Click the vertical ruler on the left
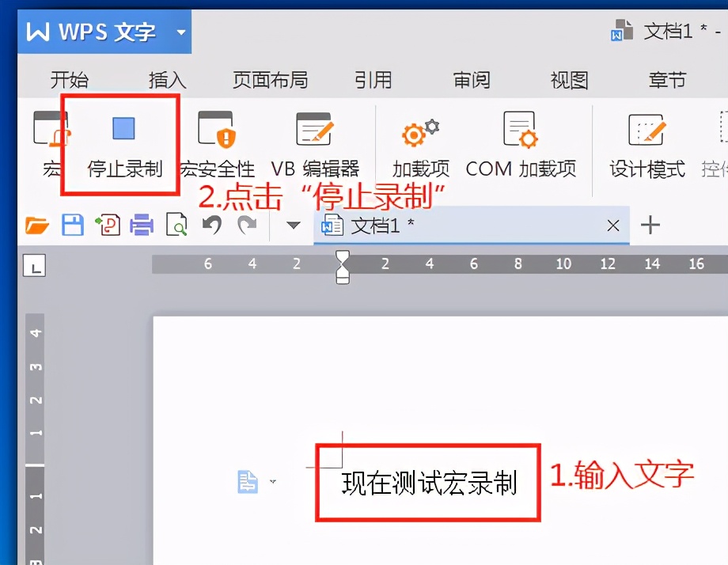Screen dimensions: 728x565 [x=35, y=438]
